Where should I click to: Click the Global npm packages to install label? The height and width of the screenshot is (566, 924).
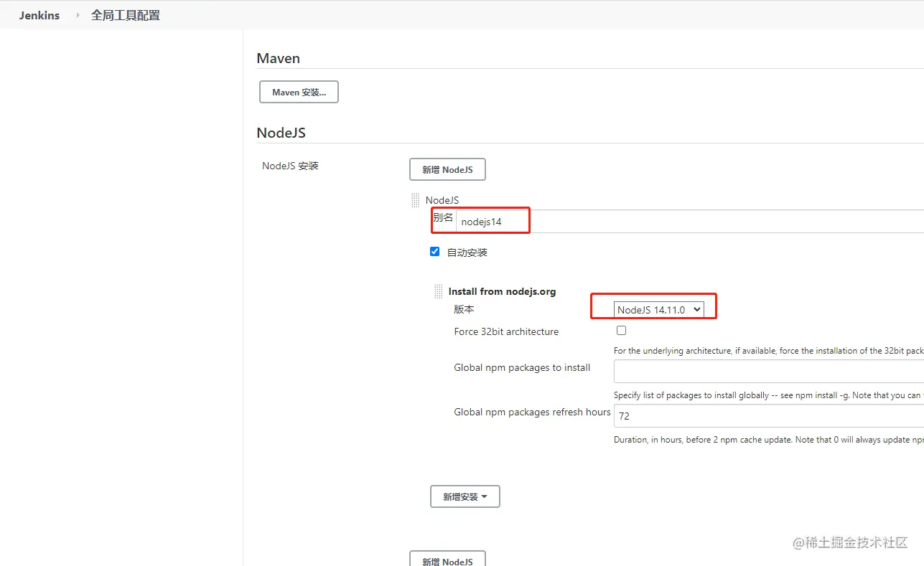coord(522,367)
